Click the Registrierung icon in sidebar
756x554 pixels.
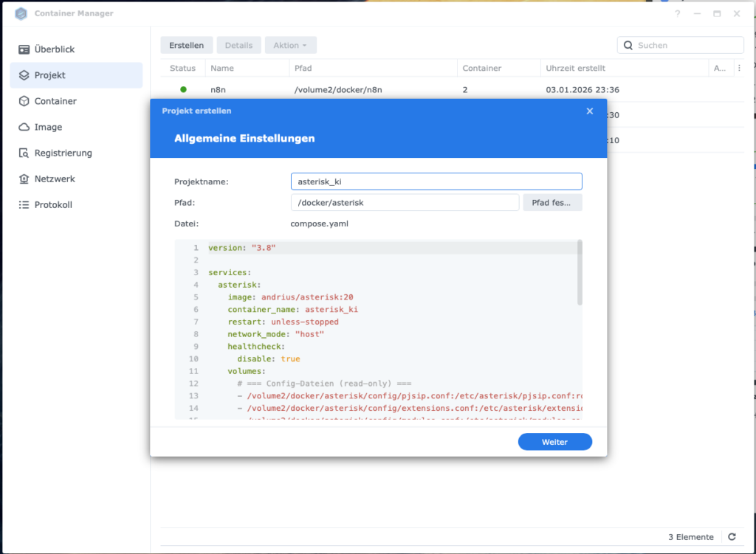24,153
